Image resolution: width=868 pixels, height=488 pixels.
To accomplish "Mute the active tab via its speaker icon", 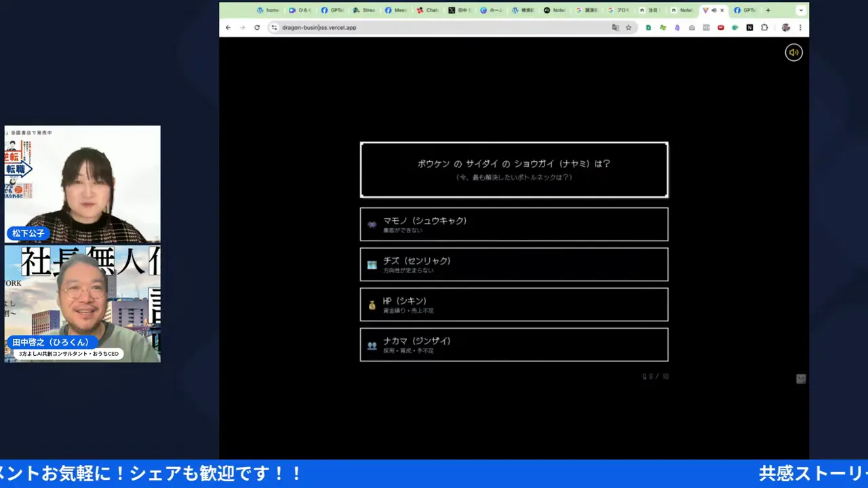I will tap(714, 9).
